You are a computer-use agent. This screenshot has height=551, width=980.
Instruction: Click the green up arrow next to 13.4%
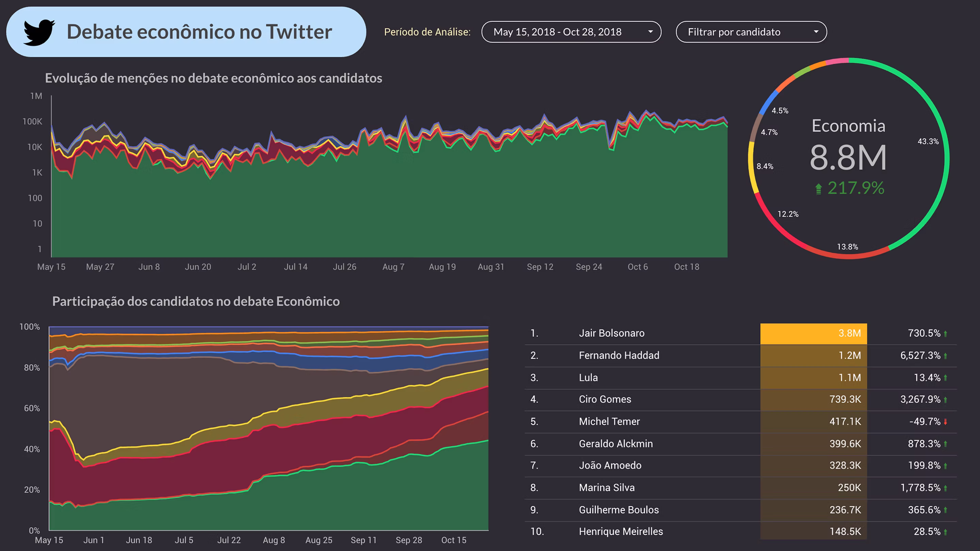pyautogui.click(x=945, y=378)
